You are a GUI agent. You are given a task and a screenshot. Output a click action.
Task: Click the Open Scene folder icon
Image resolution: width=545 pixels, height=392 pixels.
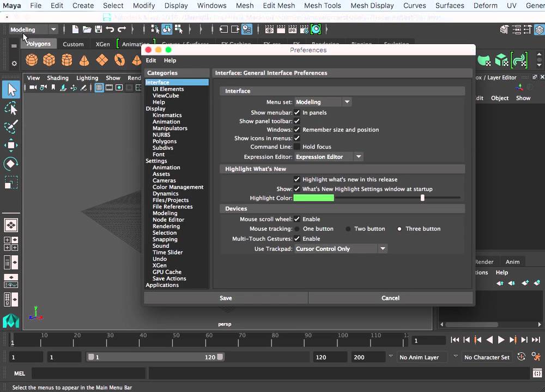(x=87, y=29)
